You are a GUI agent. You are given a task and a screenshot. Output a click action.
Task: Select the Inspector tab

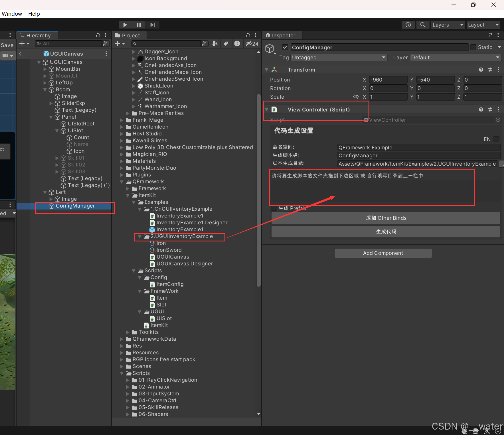click(282, 35)
